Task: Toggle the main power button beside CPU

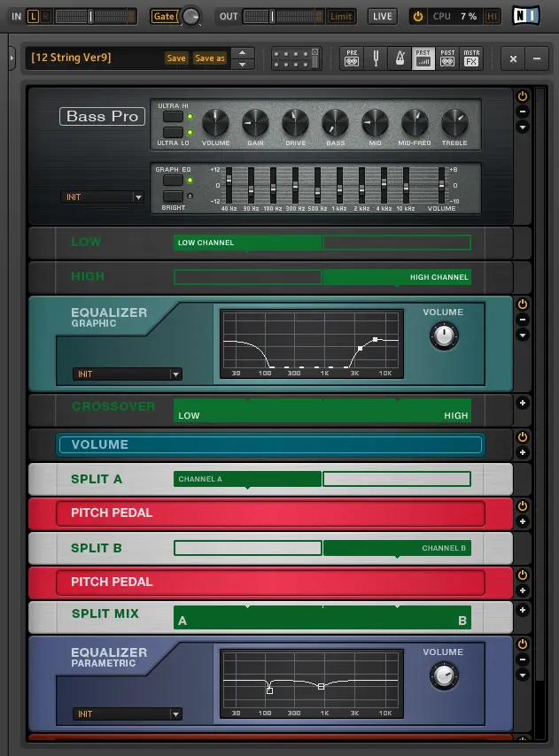Action: tap(417, 17)
